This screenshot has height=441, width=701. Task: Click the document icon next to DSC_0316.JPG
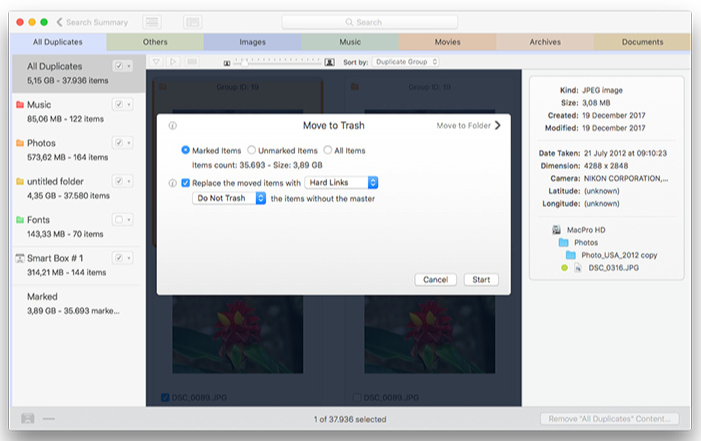[x=578, y=268]
